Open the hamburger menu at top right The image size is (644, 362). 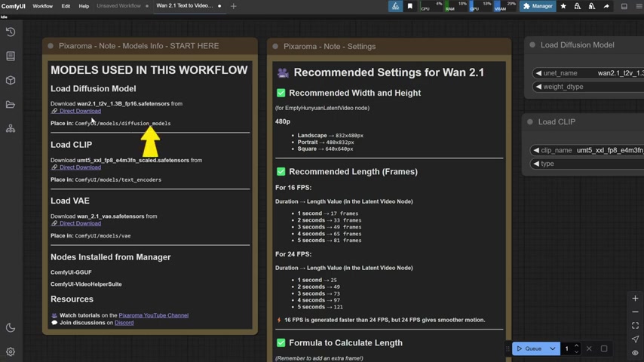[x=639, y=6]
